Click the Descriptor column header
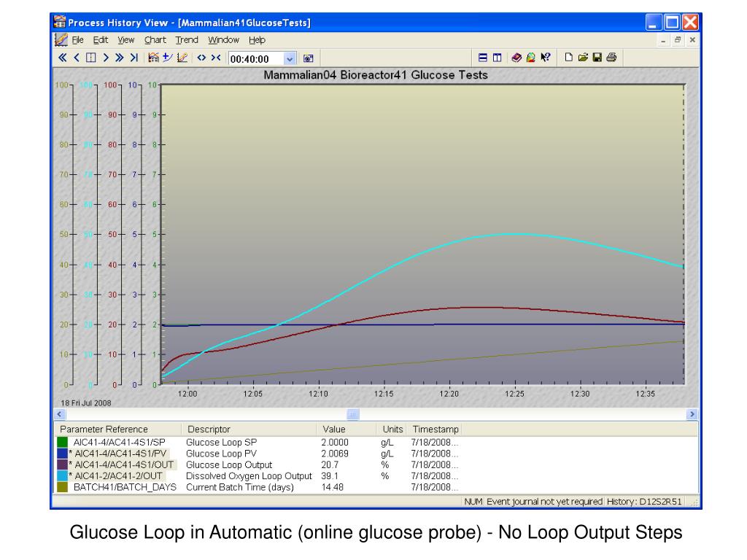 click(249, 429)
